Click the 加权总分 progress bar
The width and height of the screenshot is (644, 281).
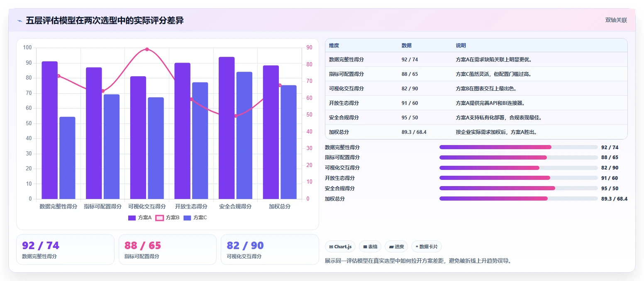click(x=518, y=199)
